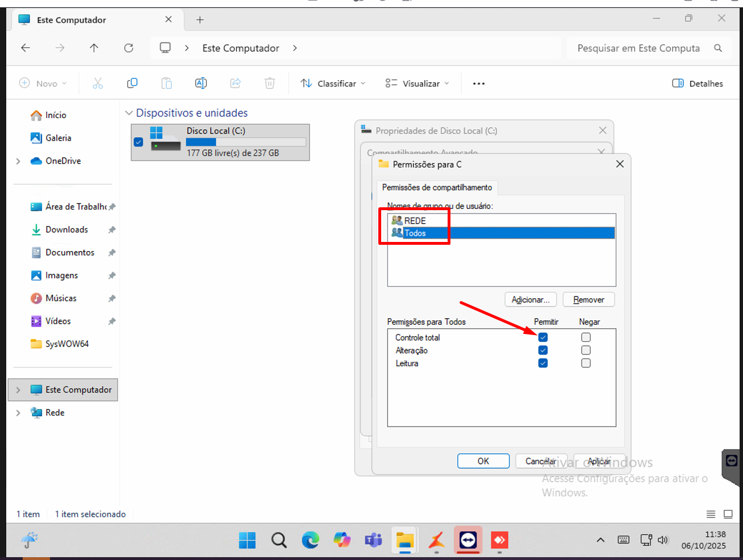Select the Permissões de compartilhamento tab

tap(437, 187)
